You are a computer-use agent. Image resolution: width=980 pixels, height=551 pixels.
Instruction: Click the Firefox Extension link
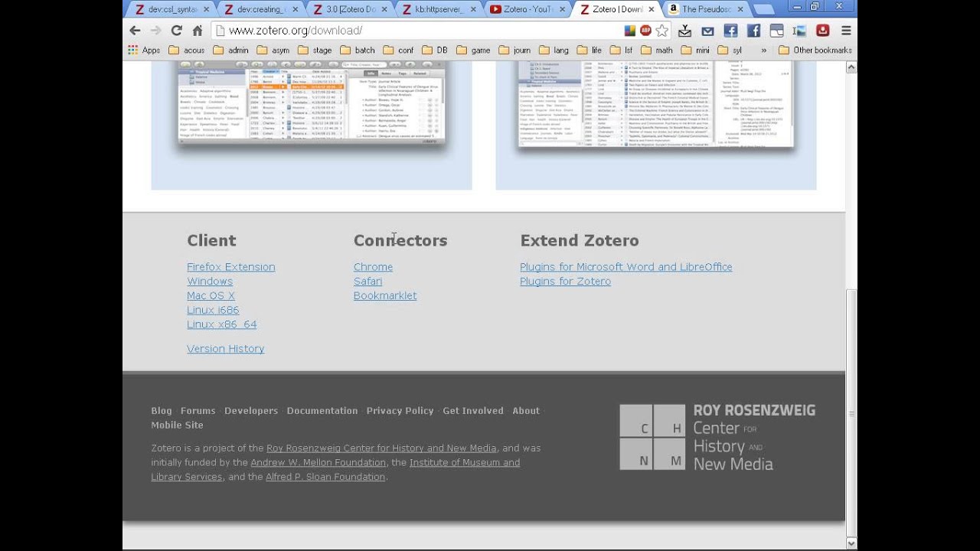[231, 267]
